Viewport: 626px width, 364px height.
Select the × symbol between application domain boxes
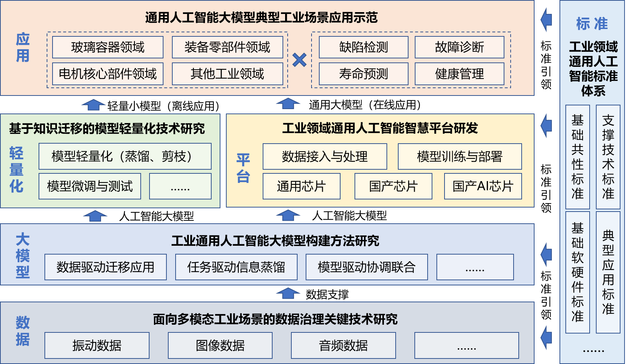click(x=299, y=61)
